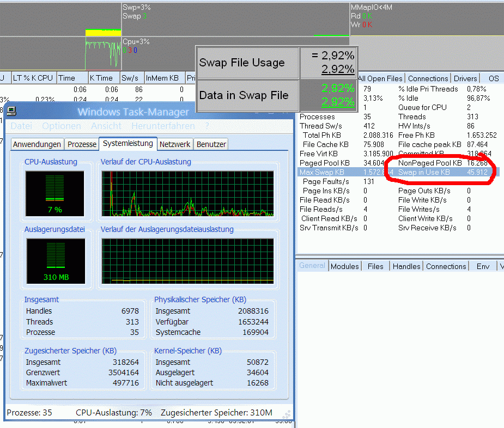The width and height of the screenshot is (504, 428).
Task: Sort by Time column header
Action: point(72,78)
